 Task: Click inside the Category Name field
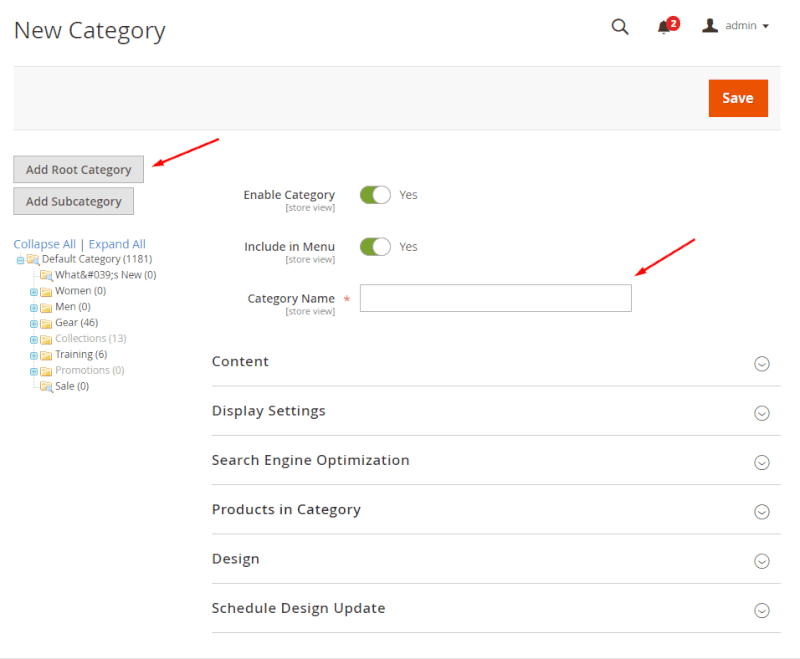(495, 298)
